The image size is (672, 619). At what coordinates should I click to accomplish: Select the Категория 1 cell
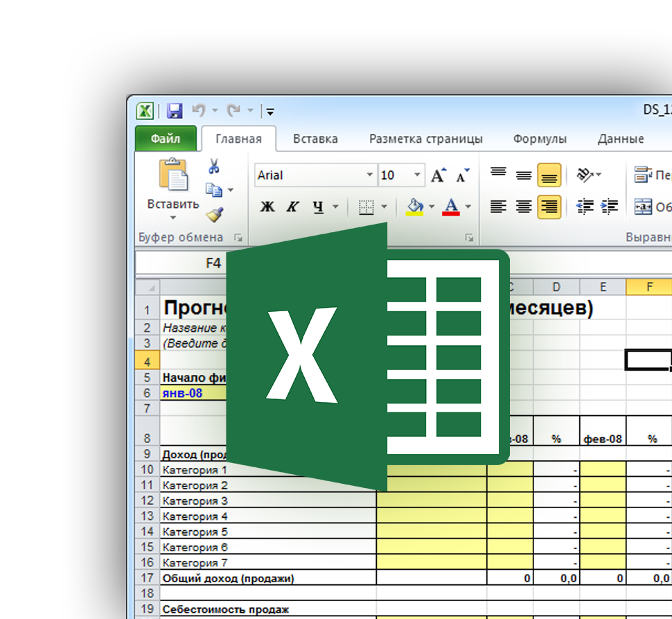tap(268, 470)
